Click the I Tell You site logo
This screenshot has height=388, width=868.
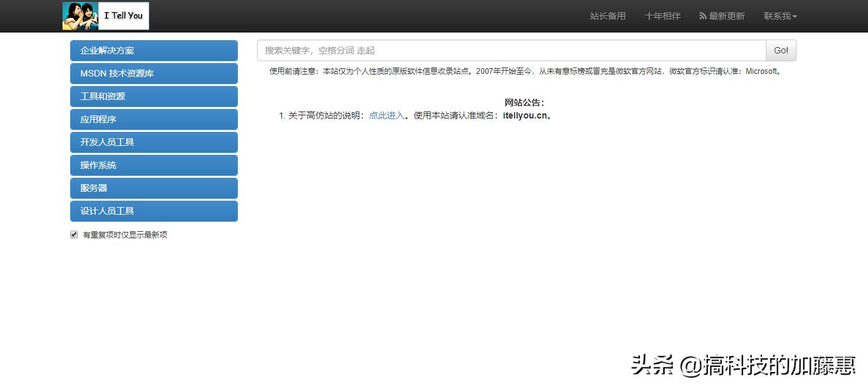105,15
